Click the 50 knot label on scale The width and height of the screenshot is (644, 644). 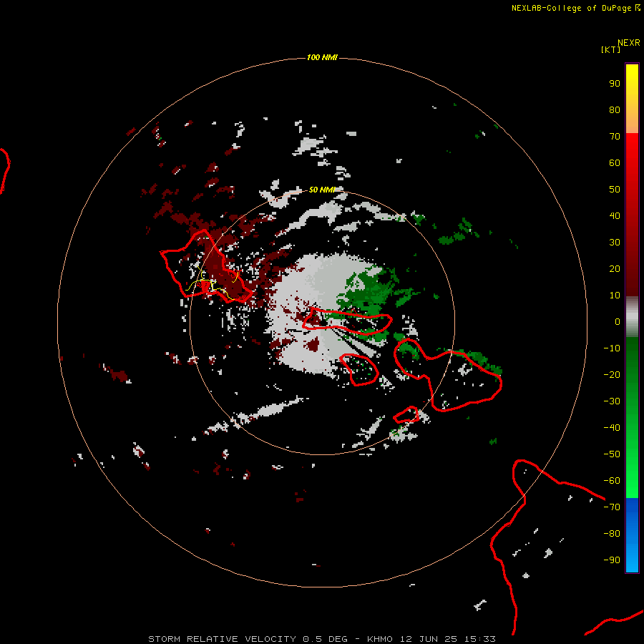coord(615,190)
